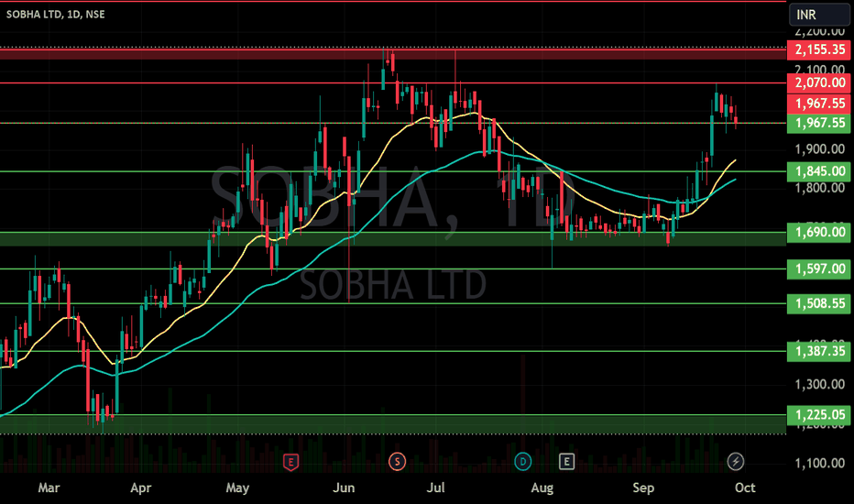Click the 1,100.00 price axis value

click(820, 463)
